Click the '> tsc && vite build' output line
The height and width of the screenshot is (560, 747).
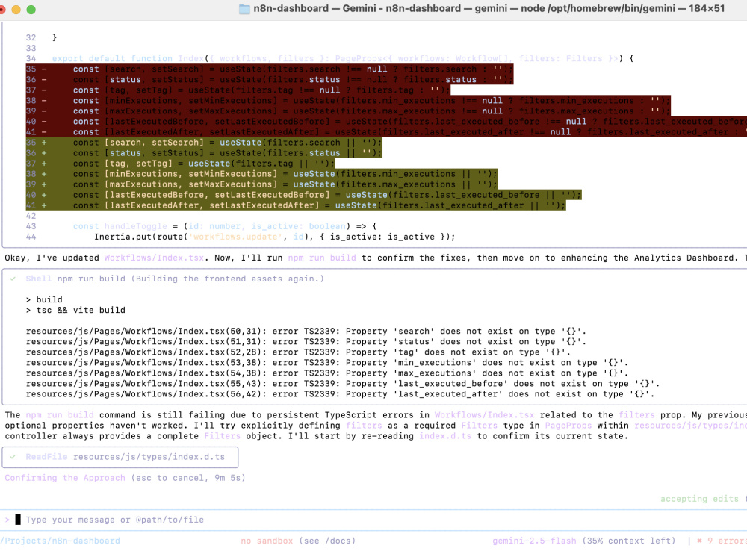click(x=75, y=310)
